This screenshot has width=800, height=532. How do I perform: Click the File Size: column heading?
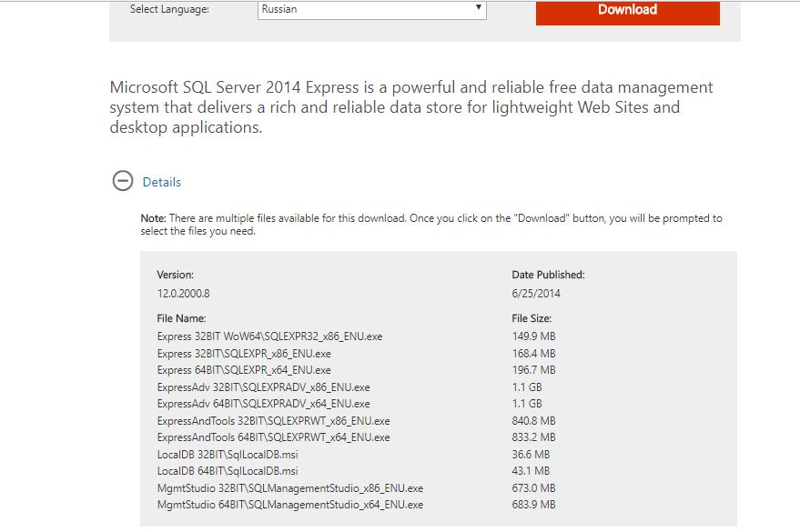(x=532, y=318)
